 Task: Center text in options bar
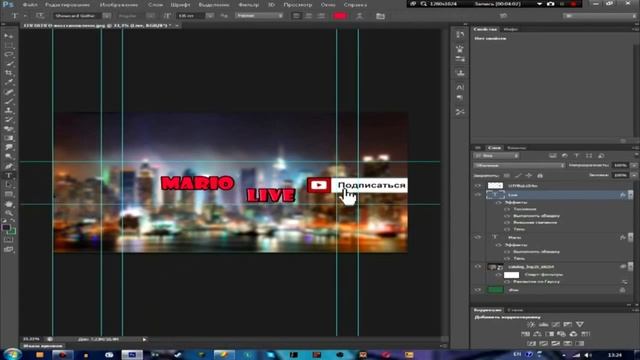309,16
